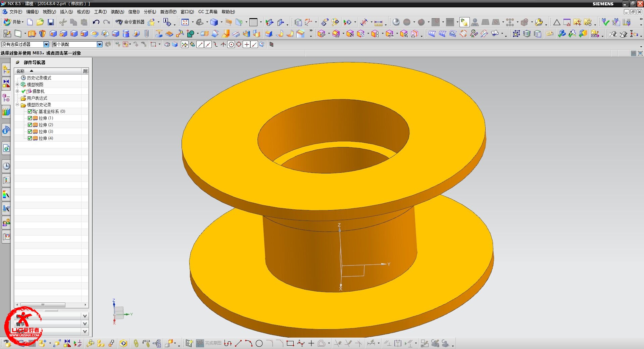The height and width of the screenshot is (349, 644).
Task: Open the 视图(V) menu
Action: coord(49,12)
